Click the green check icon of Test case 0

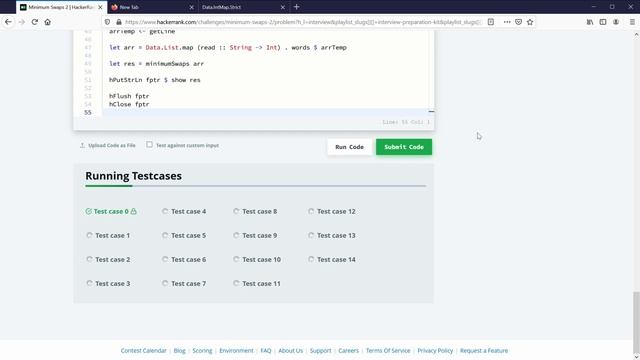(x=89, y=211)
